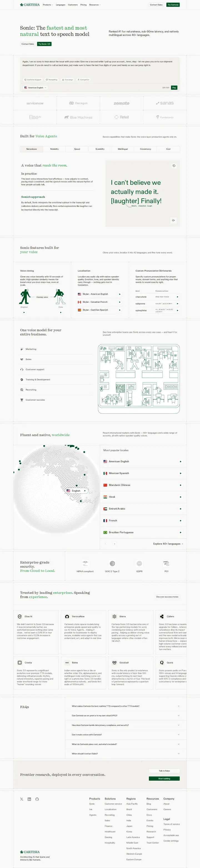This screenshot has height=868, width=200.
Task: Open Cookie settings in the footer
Action: pyautogui.click(x=171, y=841)
